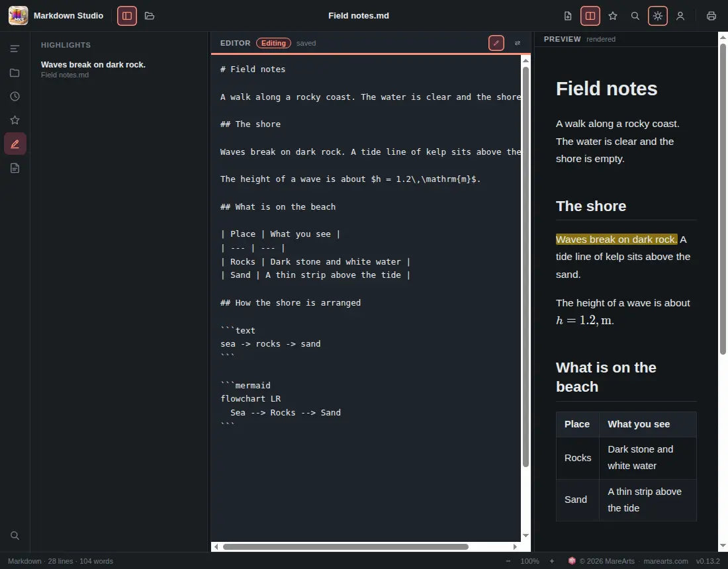The width and height of the screenshot is (728, 569).
Task: Click the 'Rocks' table cell in the preview
Action: (578, 458)
